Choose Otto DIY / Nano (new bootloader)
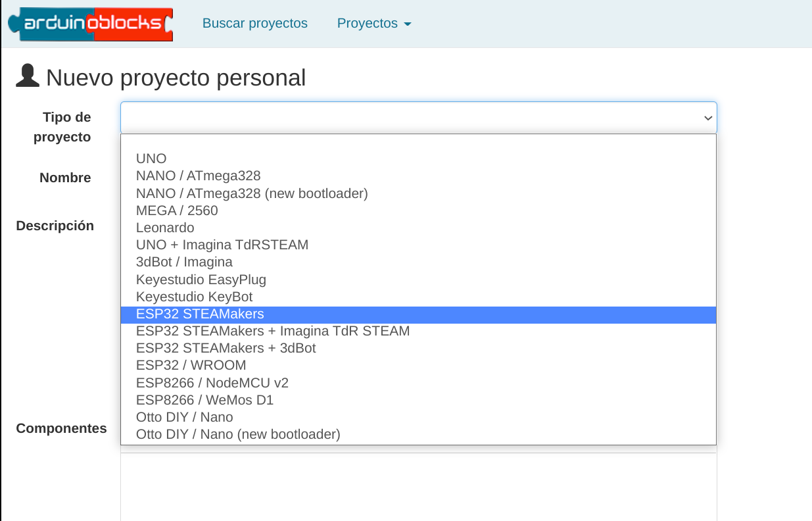 [418, 434]
